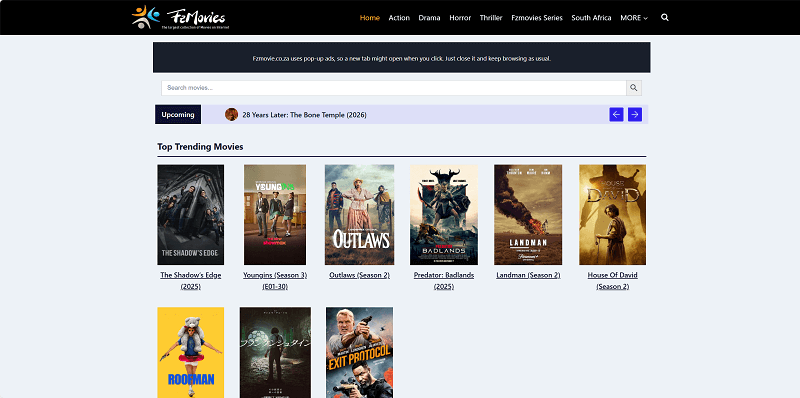The image size is (800, 398).
Task: Click the Landman poster
Action: click(528, 215)
